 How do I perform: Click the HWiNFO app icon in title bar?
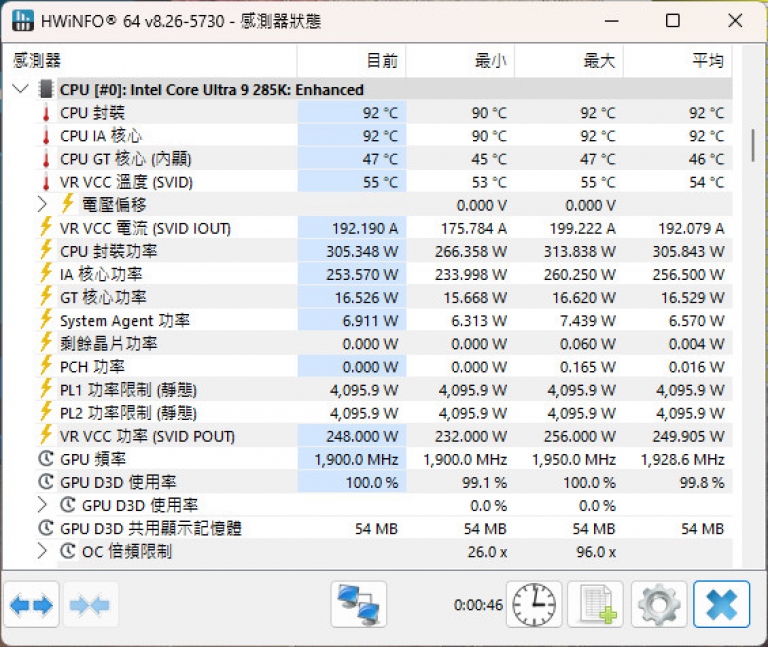click(x=23, y=21)
